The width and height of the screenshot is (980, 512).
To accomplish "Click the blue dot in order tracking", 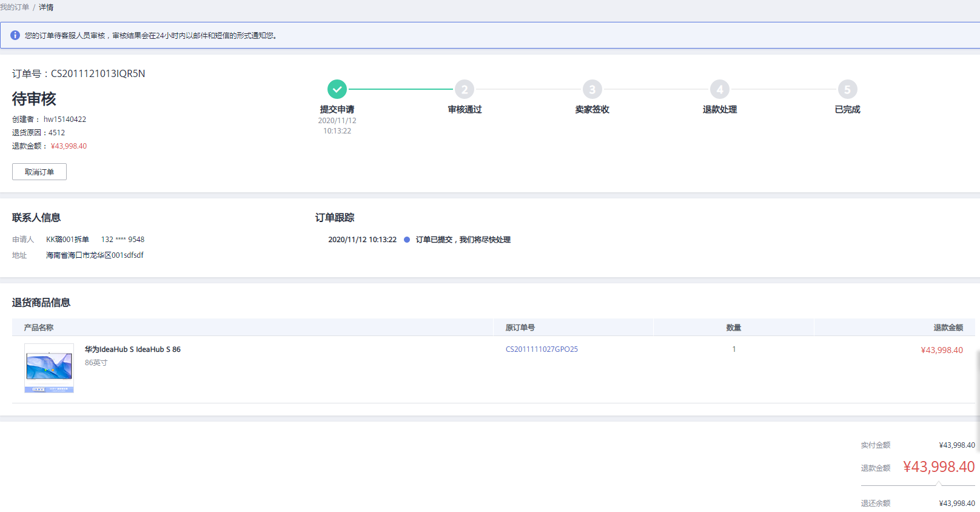I will (x=407, y=240).
